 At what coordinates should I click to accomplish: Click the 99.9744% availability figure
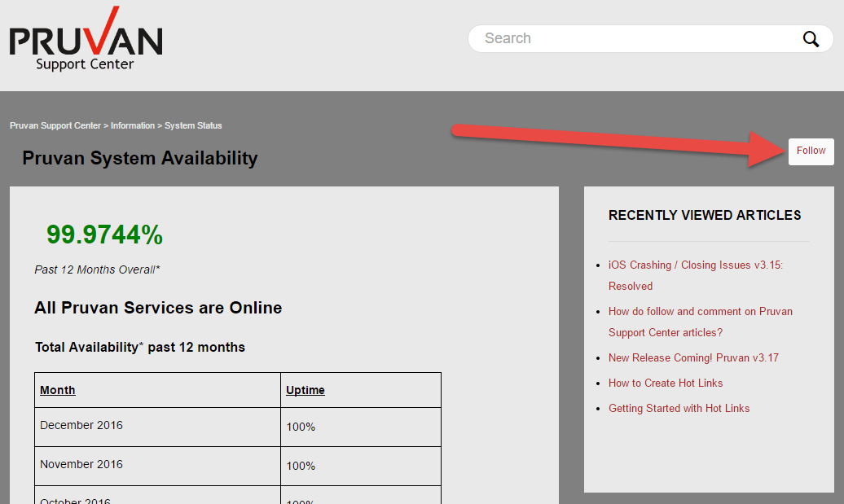pyautogui.click(x=104, y=235)
